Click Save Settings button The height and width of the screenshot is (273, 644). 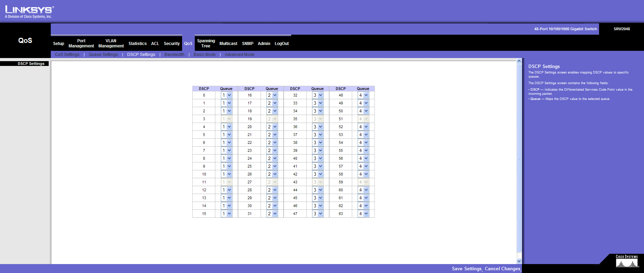tap(467, 269)
